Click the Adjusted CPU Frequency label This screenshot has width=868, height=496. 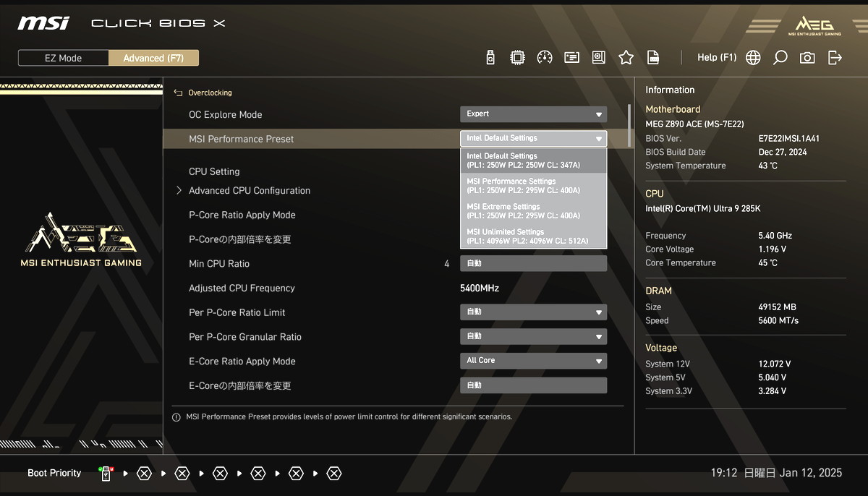point(242,288)
